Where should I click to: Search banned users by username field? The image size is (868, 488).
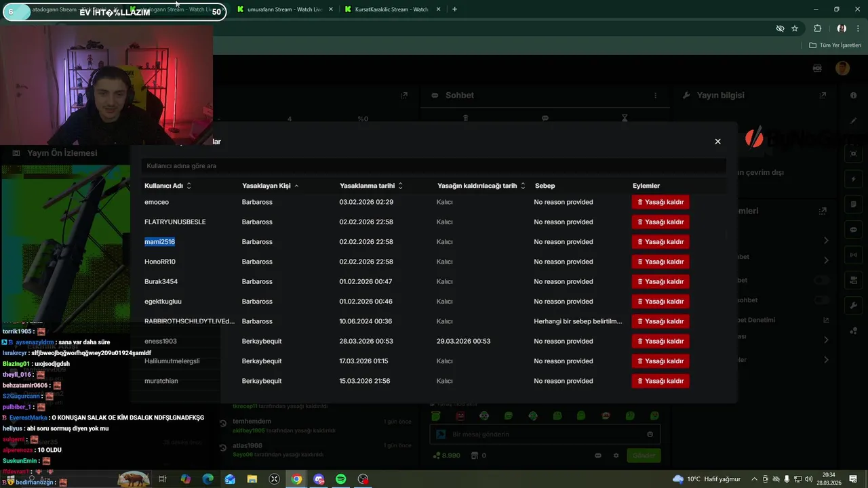tap(434, 165)
